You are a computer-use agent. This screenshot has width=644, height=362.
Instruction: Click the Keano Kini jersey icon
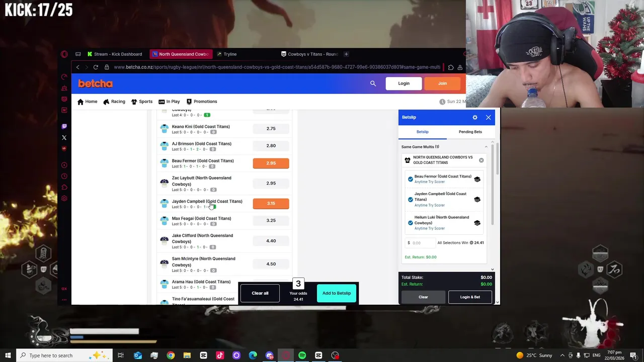coord(164,129)
